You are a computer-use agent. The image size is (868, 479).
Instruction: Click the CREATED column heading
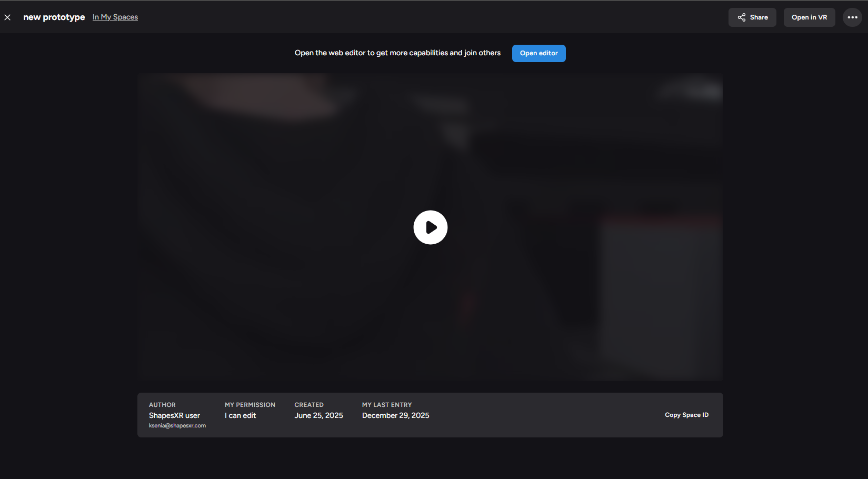(309, 405)
